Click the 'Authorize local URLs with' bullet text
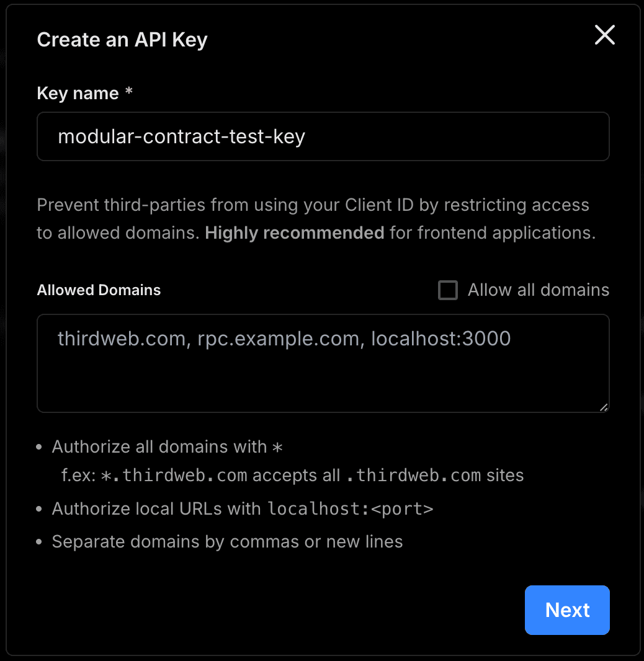The height and width of the screenshot is (661, 644). (x=158, y=509)
